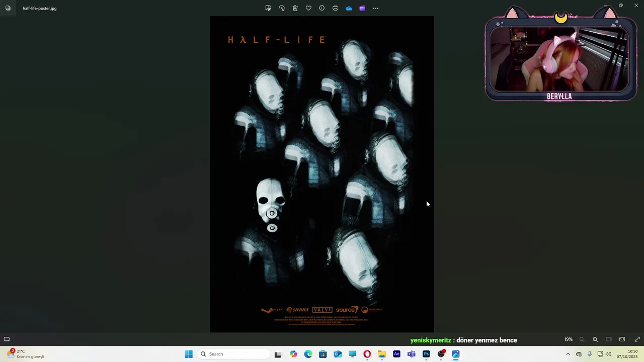Open Outlook from the taskbar
This screenshot has height=362, width=644.
[338, 354]
